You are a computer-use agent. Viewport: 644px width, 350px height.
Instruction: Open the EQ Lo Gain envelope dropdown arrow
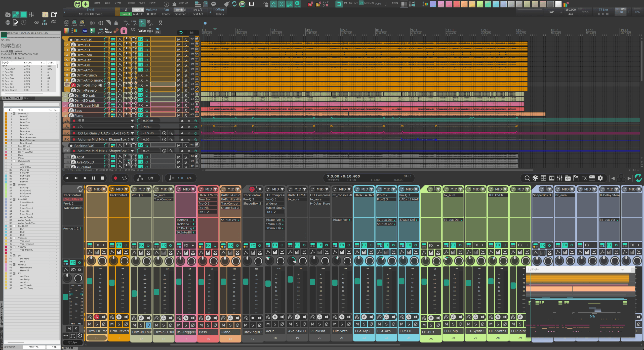(132, 133)
